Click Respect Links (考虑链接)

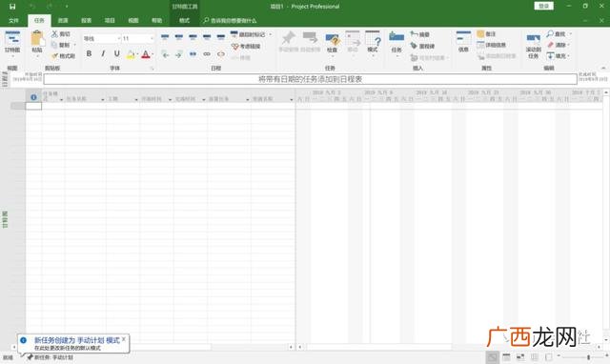[x=246, y=47]
